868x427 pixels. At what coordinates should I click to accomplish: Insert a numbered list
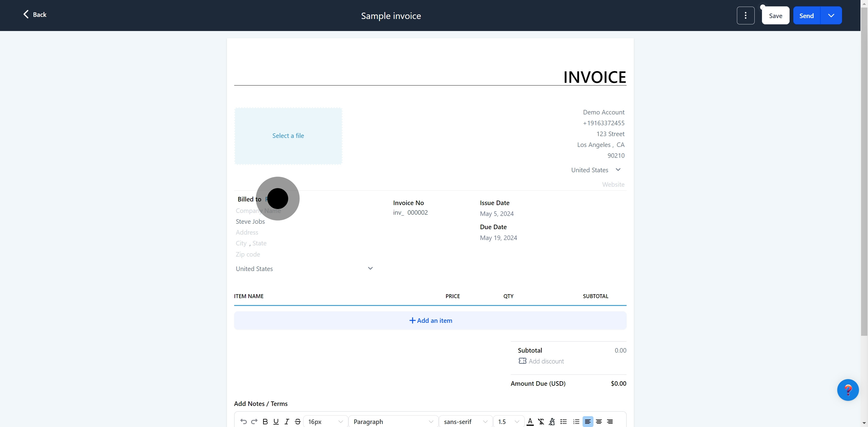click(x=576, y=421)
